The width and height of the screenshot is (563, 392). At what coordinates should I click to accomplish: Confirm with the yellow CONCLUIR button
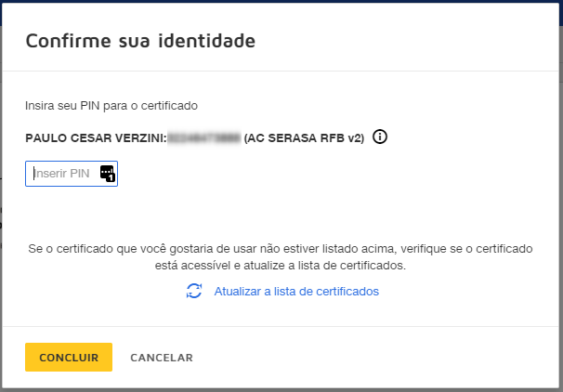pos(69,358)
